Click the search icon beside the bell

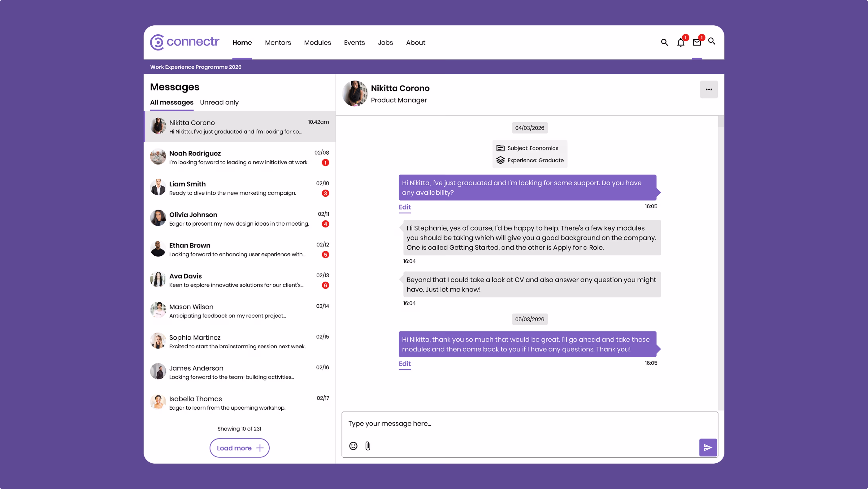pyautogui.click(x=664, y=43)
